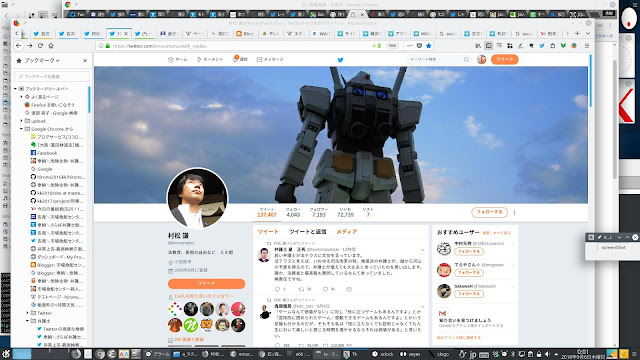The image size is (640, 360).
Task: Click message envelope icon on first tweet
Action: [349, 289]
